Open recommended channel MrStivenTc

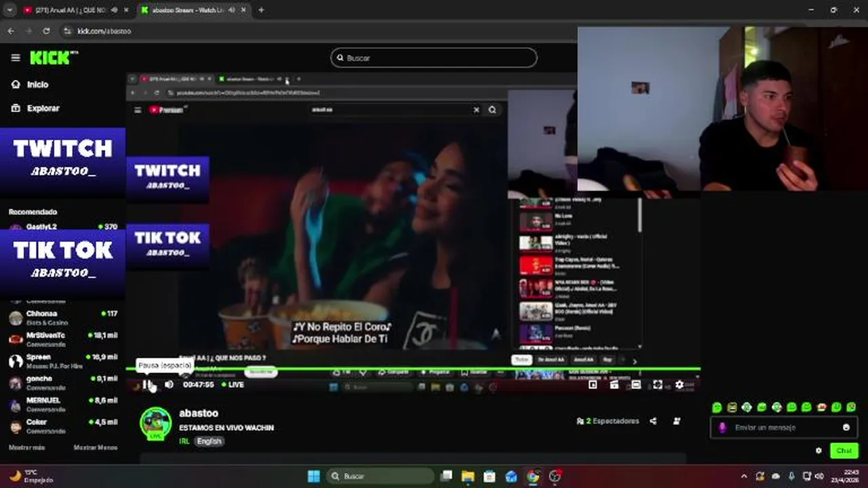pyautogui.click(x=62, y=339)
